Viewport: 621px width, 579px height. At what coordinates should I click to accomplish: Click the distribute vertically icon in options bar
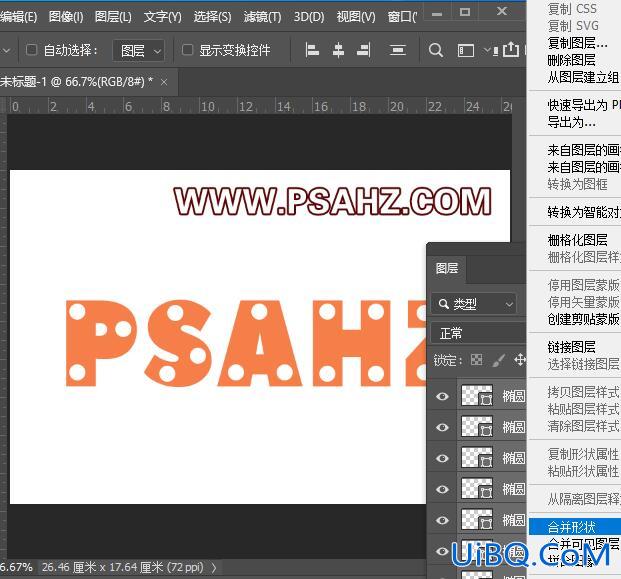point(398,50)
